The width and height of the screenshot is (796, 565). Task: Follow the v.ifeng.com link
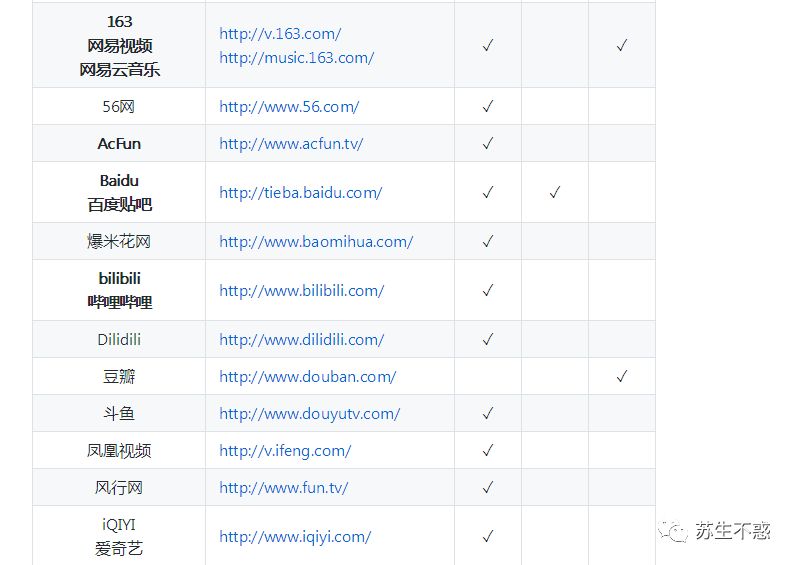pos(285,451)
